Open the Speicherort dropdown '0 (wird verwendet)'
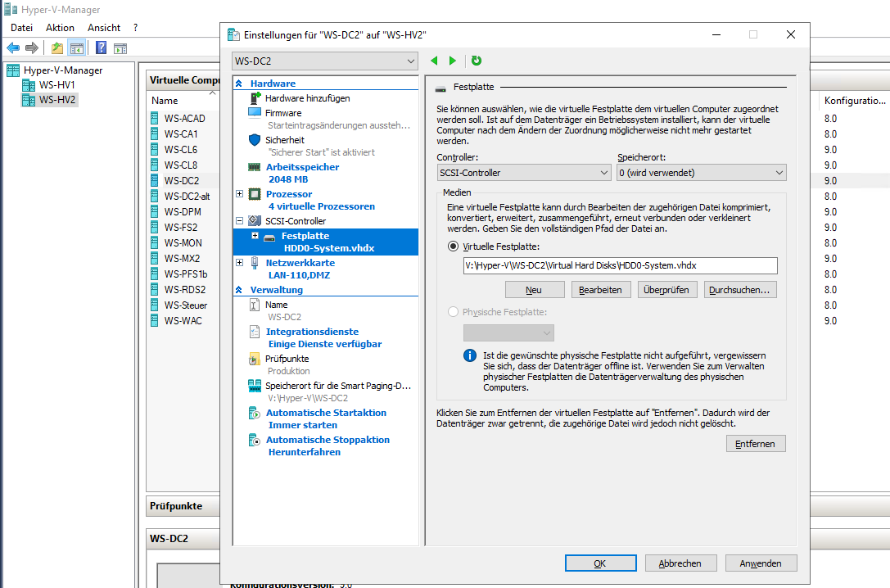Image resolution: width=890 pixels, height=588 pixels. click(702, 173)
